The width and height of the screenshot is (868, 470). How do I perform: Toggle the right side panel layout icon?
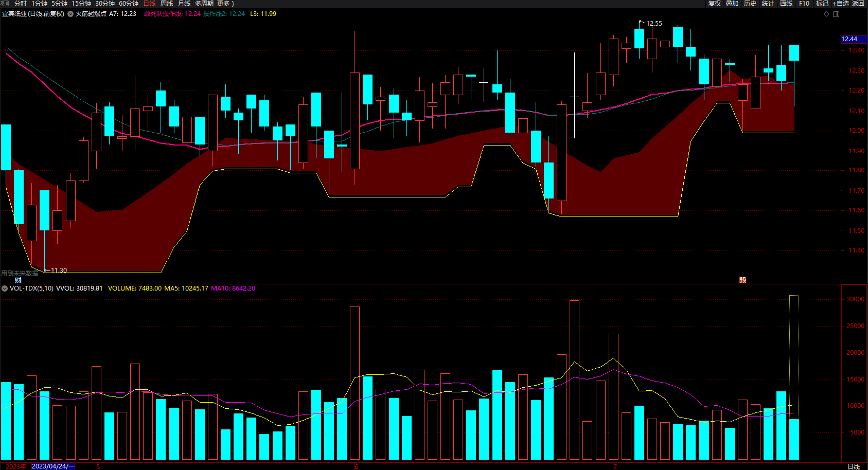(x=836, y=14)
